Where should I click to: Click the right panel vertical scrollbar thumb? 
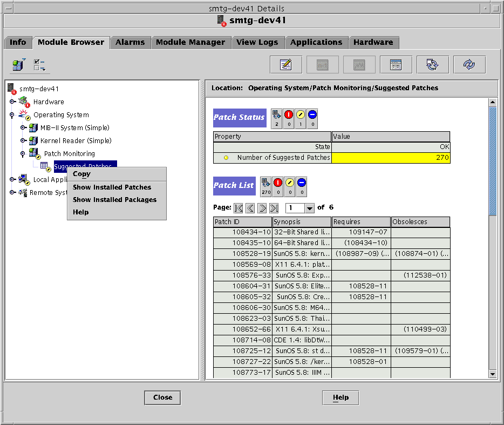click(493, 161)
